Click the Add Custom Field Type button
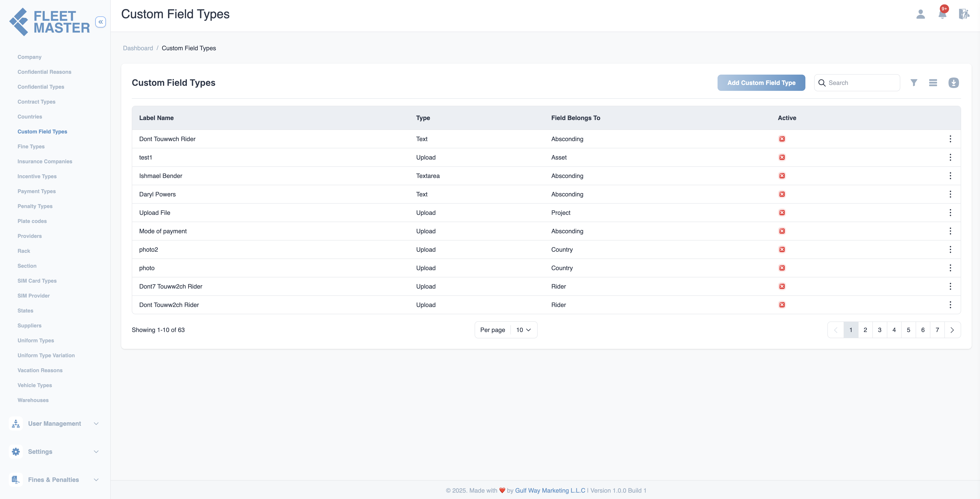This screenshot has width=980, height=499. (761, 83)
